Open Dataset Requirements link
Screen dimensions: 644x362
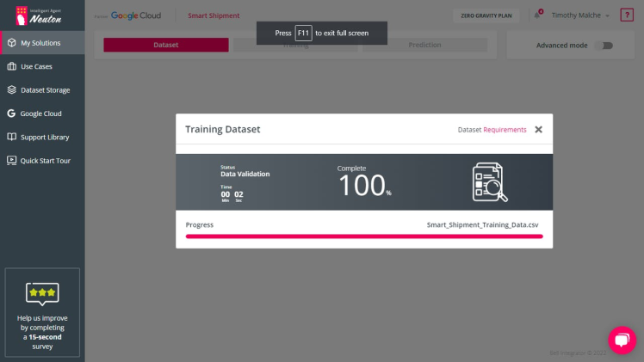pyautogui.click(x=505, y=130)
